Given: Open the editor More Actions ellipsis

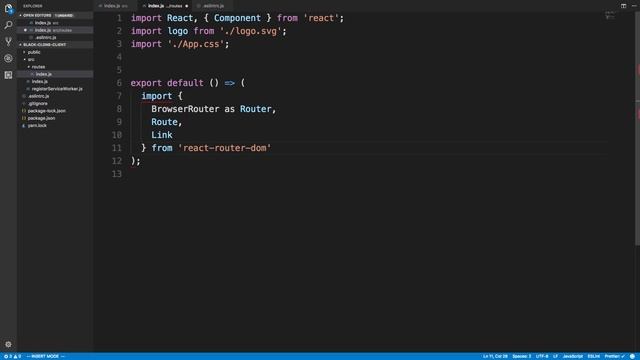Looking at the screenshot, I should tap(634, 6).
